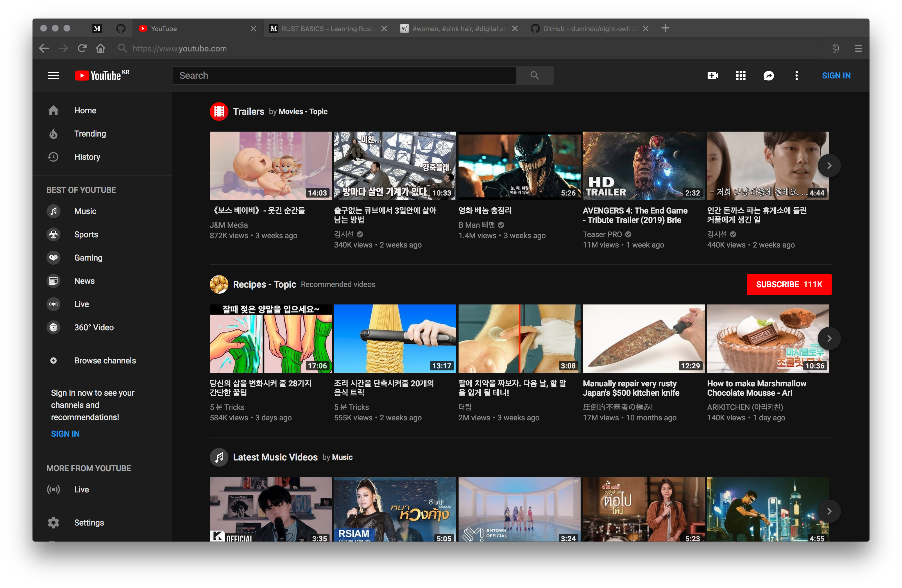The image size is (902, 588).
Task: Open sidebar Settings menu item
Action: (x=89, y=522)
